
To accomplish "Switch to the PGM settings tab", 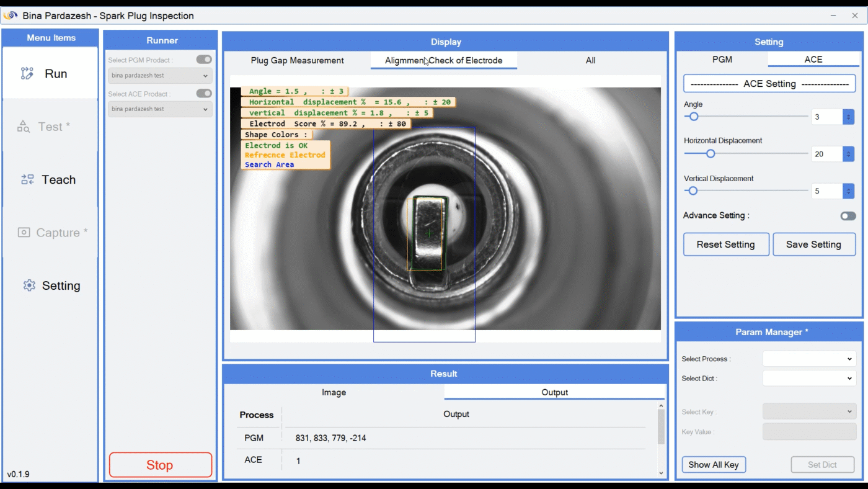I will (722, 60).
